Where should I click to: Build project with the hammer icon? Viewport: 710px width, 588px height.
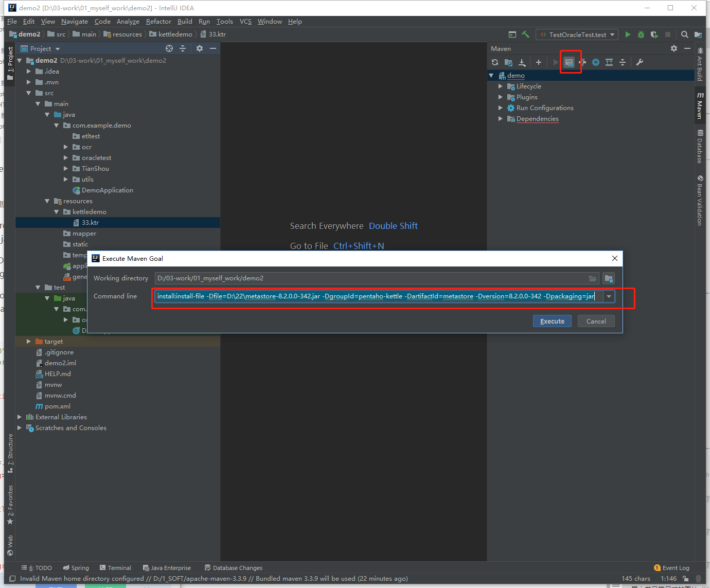click(525, 34)
